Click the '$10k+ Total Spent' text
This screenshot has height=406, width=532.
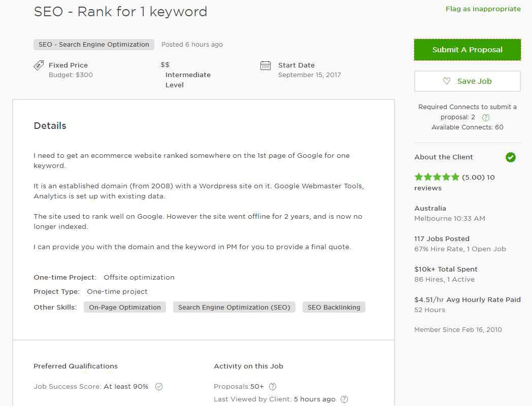pyautogui.click(x=446, y=269)
